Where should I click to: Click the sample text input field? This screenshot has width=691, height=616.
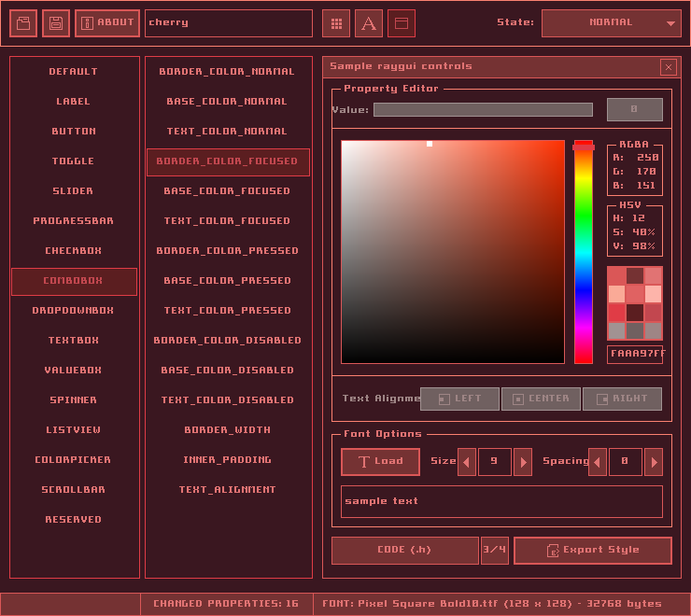[x=501, y=501]
